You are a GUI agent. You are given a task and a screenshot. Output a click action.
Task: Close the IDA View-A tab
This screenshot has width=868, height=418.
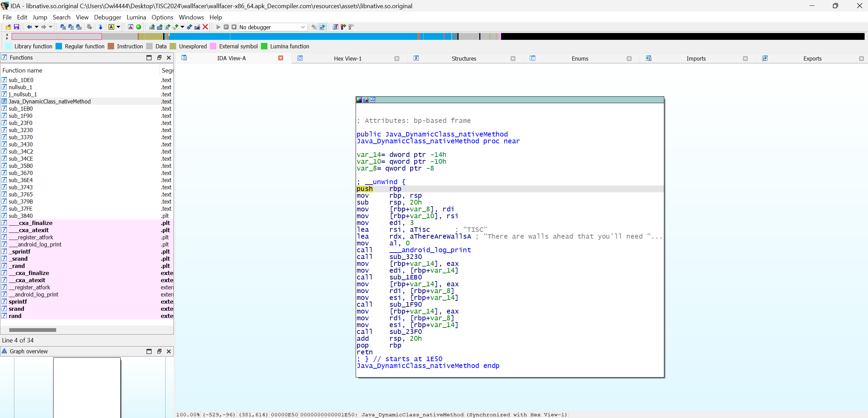tap(281, 58)
